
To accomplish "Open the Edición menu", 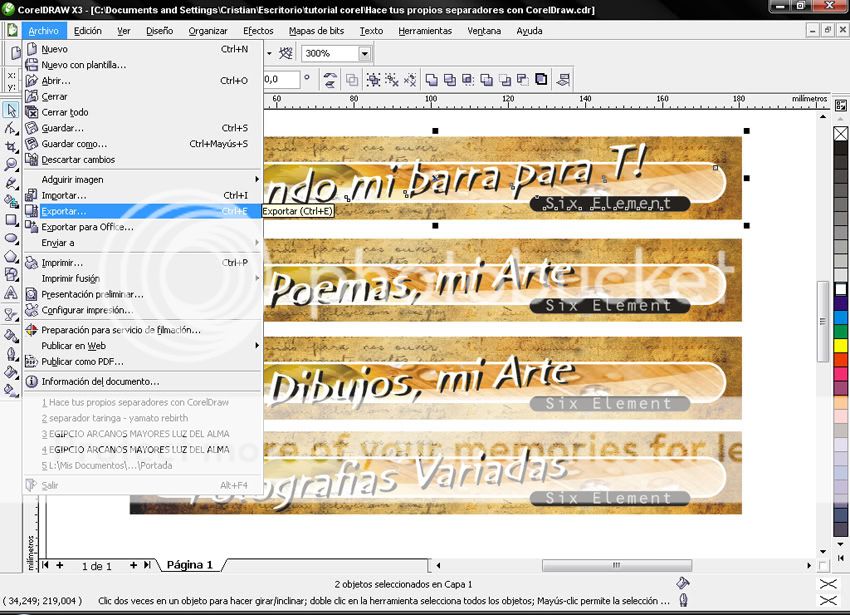I will [x=88, y=31].
